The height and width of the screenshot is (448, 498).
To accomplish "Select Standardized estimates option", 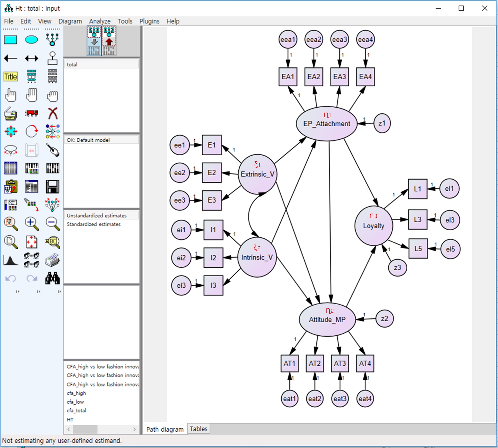I will [x=94, y=224].
